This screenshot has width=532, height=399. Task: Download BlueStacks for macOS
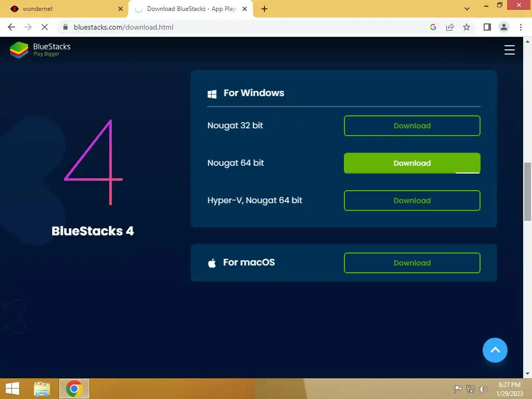[412, 263]
